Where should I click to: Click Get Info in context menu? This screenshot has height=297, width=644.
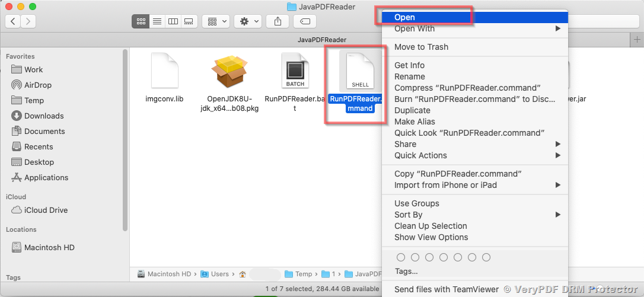click(409, 65)
